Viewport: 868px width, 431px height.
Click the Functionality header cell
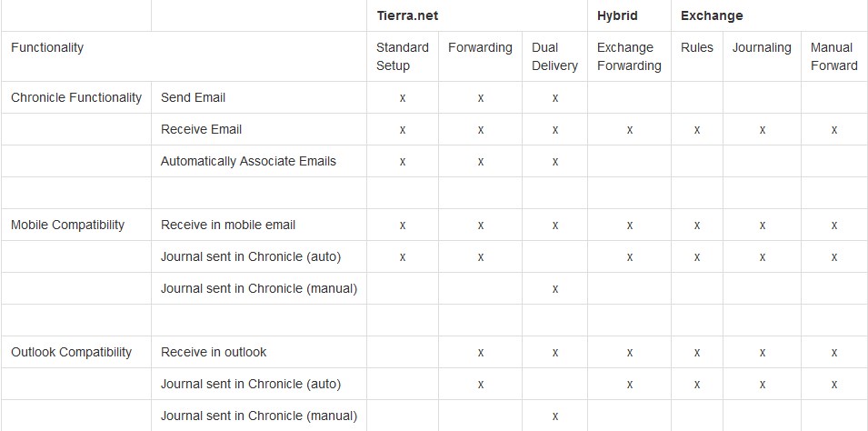point(47,47)
